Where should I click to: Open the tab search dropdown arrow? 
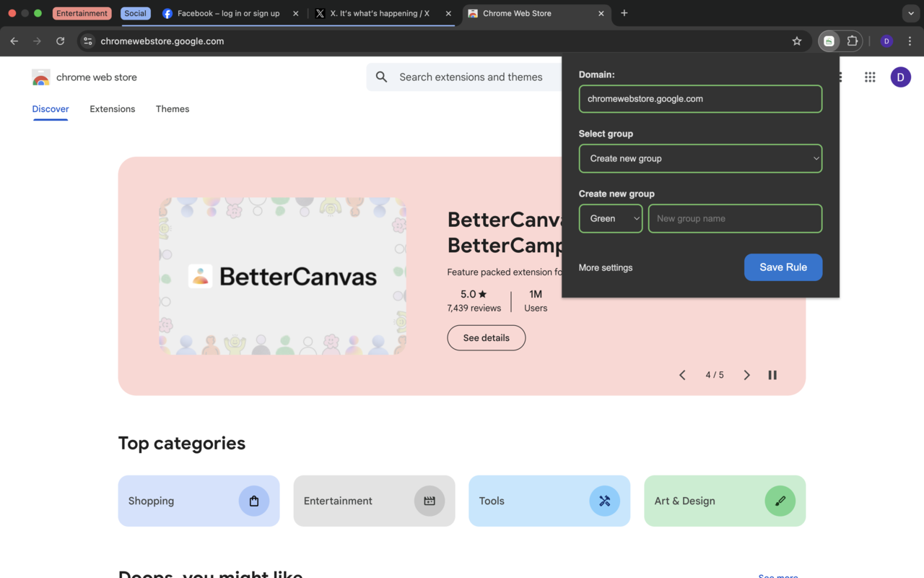coord(911,13)
